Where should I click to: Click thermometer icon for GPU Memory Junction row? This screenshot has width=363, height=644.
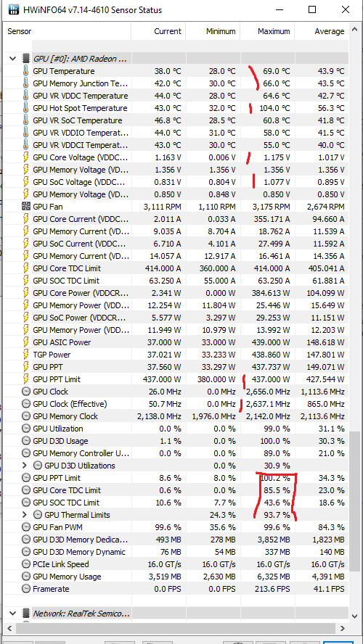(26, 83)
